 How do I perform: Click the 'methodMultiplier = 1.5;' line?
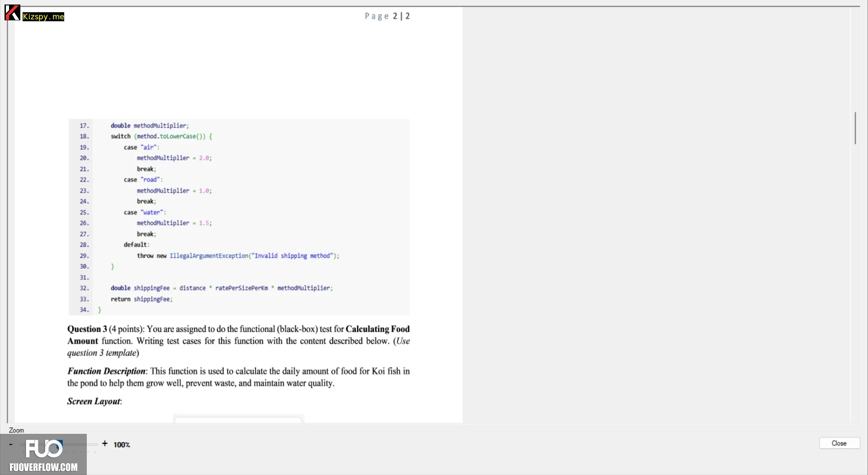[175, 223]
